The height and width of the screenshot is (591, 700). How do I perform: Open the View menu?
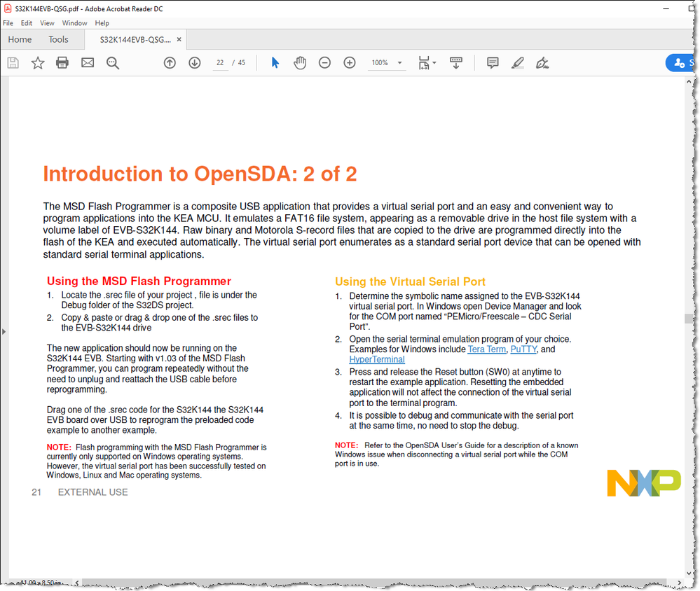pos(47,23)
